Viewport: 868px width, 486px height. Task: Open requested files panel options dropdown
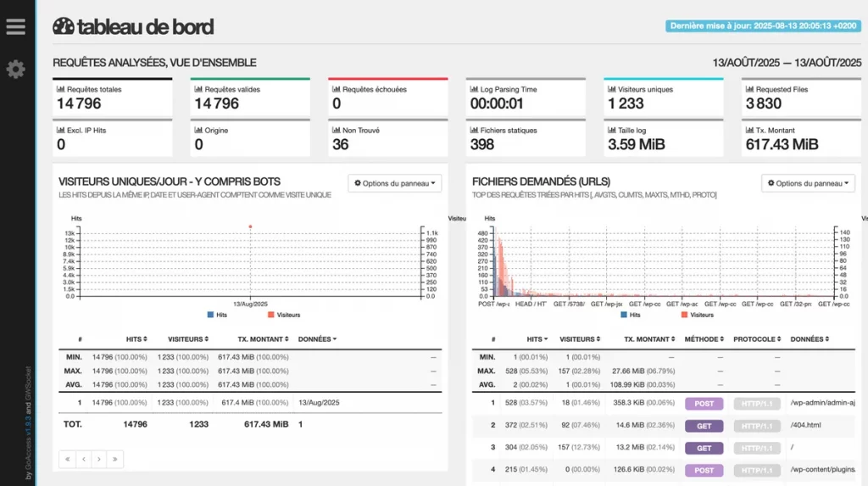coord(808,183)
